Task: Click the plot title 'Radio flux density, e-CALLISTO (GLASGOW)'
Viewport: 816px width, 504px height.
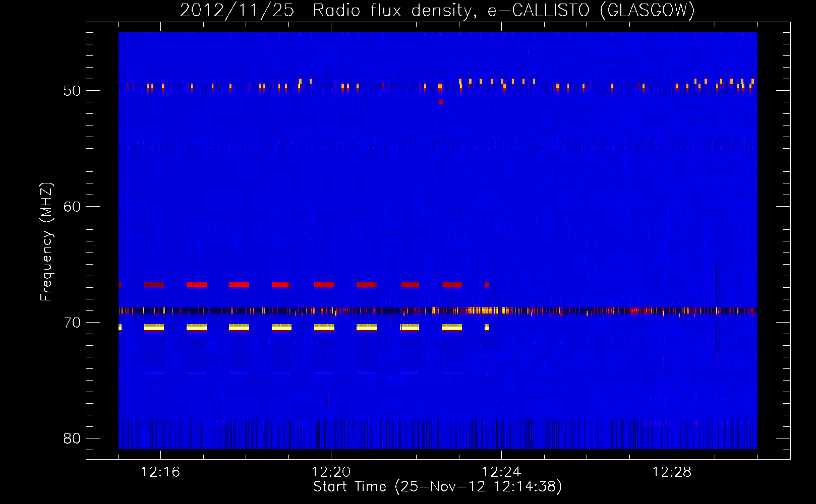Action: [x=504, y=10]
